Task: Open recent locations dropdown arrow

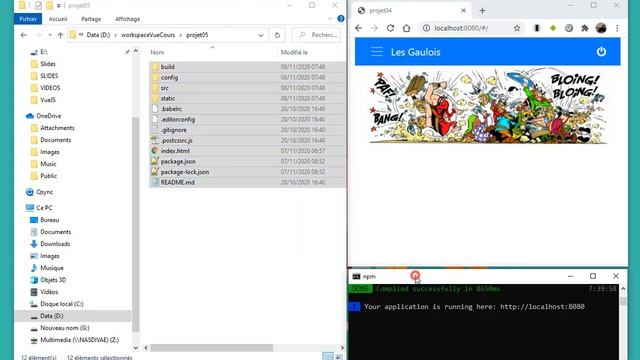Action: click(50, 35)
